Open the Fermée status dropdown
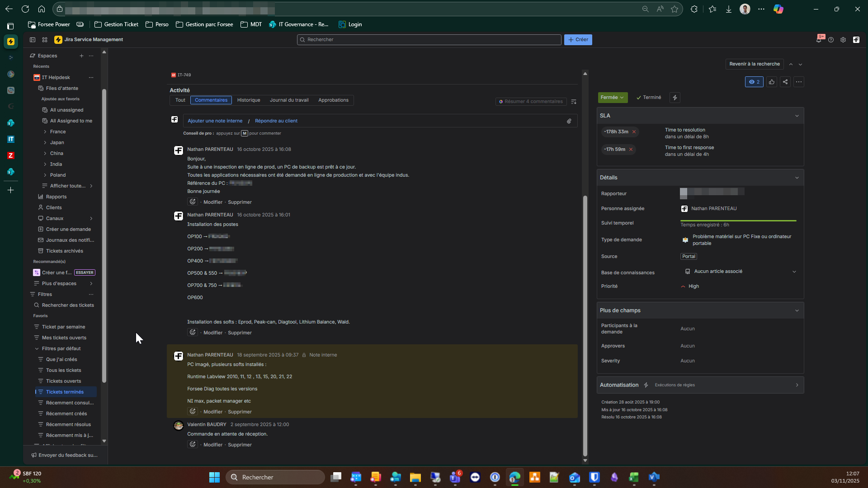868x488 pixels. pyautogui.click(x=612, y=98)
